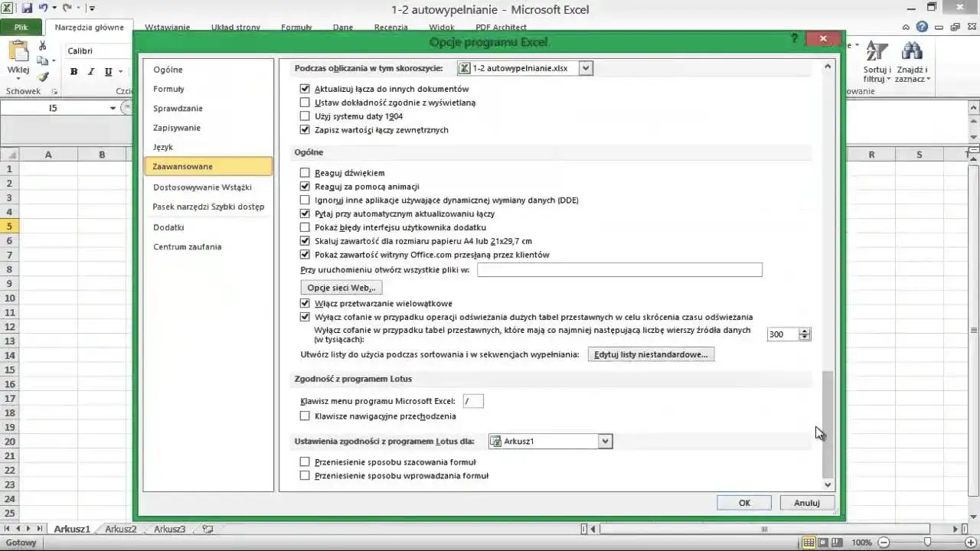Click the Undo icon
This screenshot has height=551, width=980.
[44, 6]
